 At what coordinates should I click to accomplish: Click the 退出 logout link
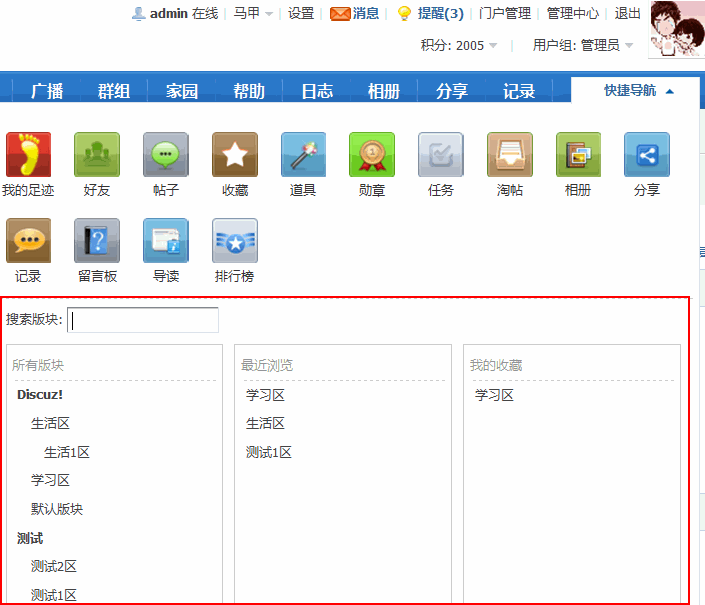[x=628, y=13]
